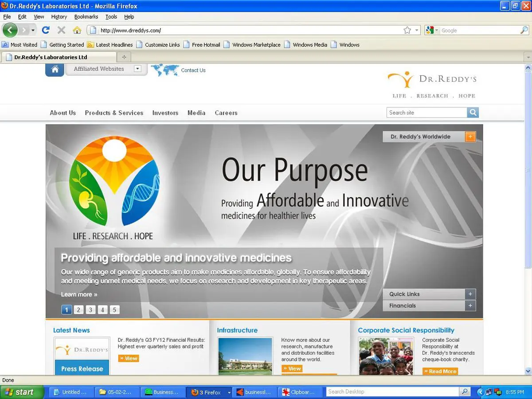
Task: Open the Windows Start button
Action: 22,392
